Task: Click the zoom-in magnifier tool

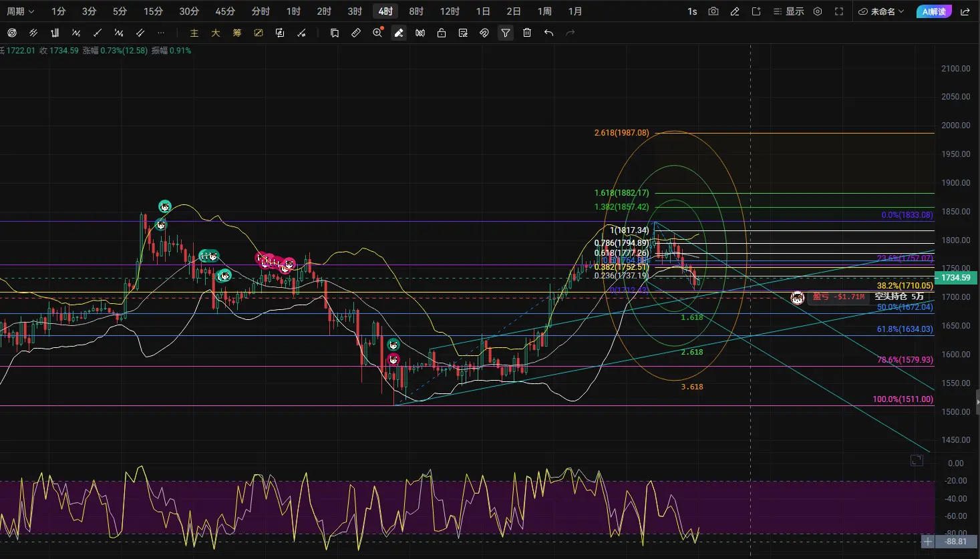Action: (x=377, y=33)
